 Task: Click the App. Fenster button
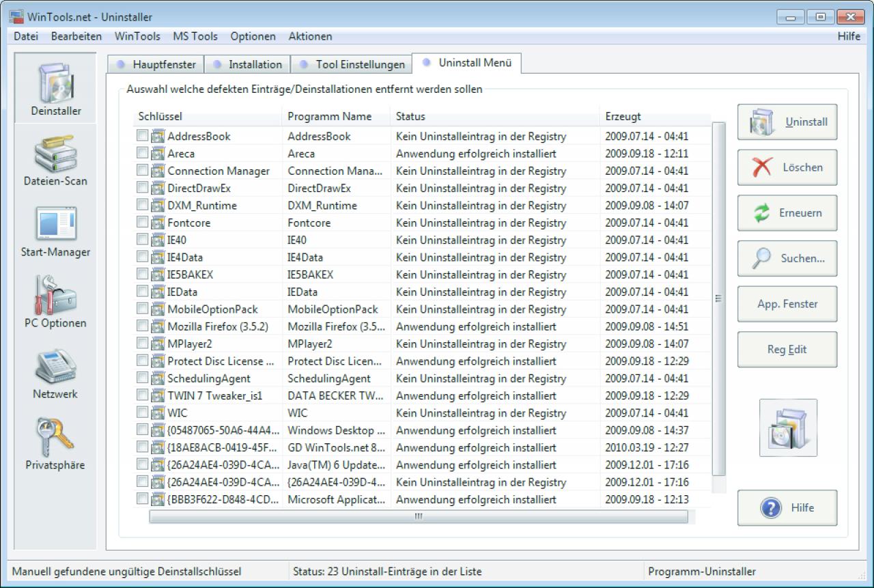tap(787, 304)
